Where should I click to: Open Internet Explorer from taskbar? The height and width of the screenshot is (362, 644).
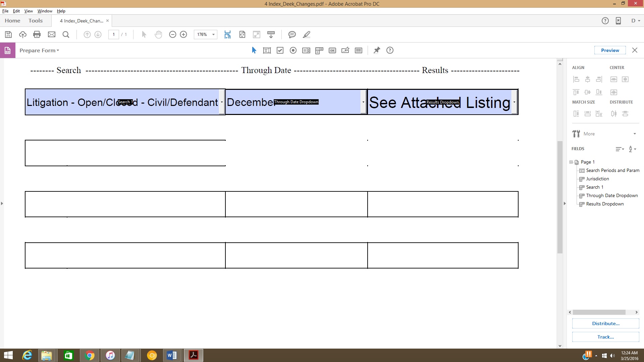pos(27,355)
